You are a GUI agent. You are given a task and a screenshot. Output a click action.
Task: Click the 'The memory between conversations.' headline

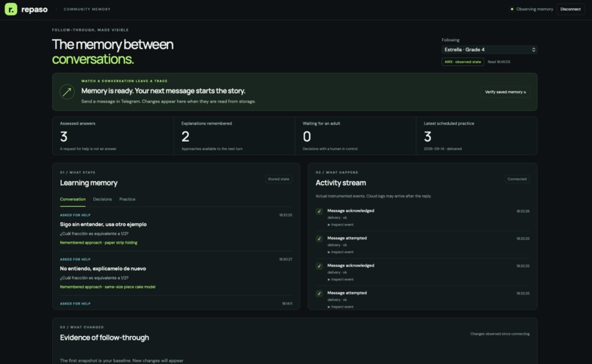(112, 51)
